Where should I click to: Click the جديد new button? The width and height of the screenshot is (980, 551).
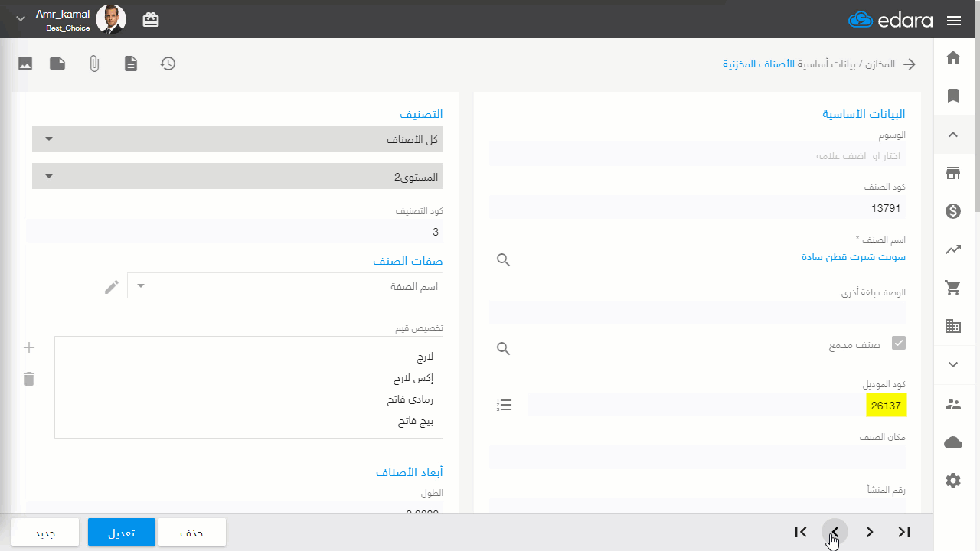click(x=45, y=533)
